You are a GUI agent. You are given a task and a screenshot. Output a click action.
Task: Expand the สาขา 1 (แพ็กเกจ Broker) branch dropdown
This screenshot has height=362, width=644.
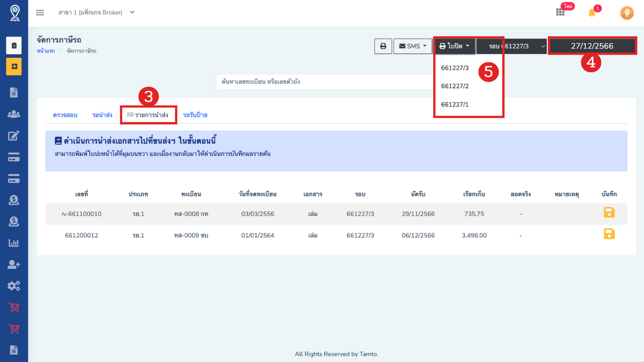click(96, 13)
